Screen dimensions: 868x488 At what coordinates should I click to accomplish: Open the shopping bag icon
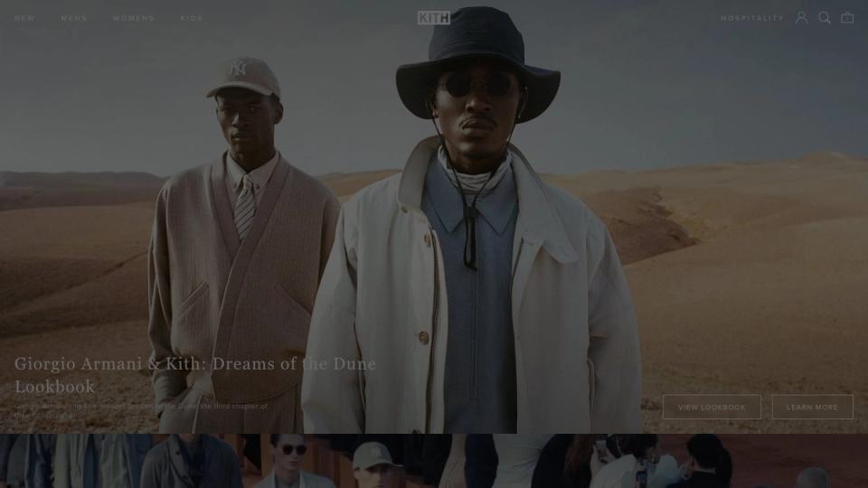click(x=847, y=18)
